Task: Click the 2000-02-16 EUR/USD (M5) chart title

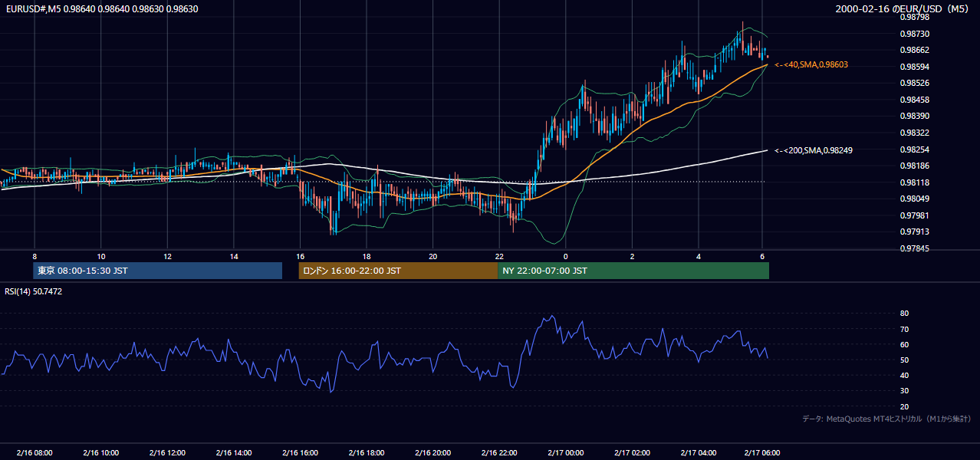Action: point(903,8)
